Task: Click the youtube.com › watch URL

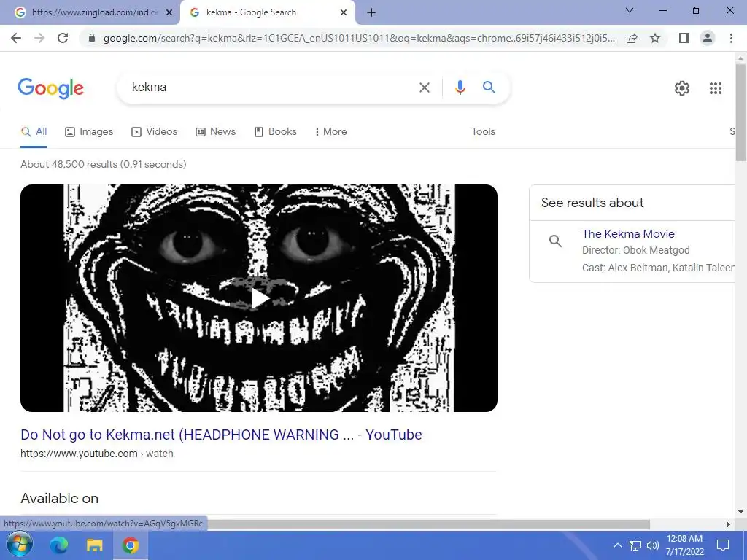Action: (97, 454)
